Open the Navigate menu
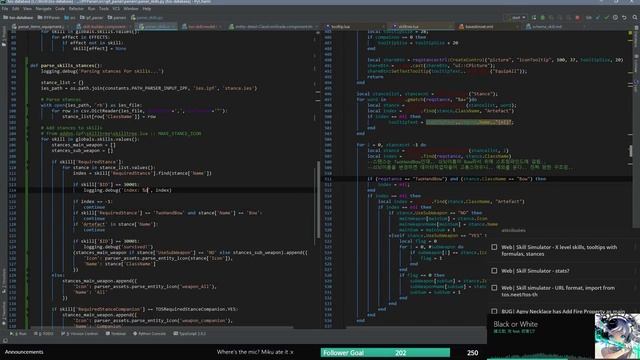The height and width of the screenshot is (360, 640). (x=43, y=9)
